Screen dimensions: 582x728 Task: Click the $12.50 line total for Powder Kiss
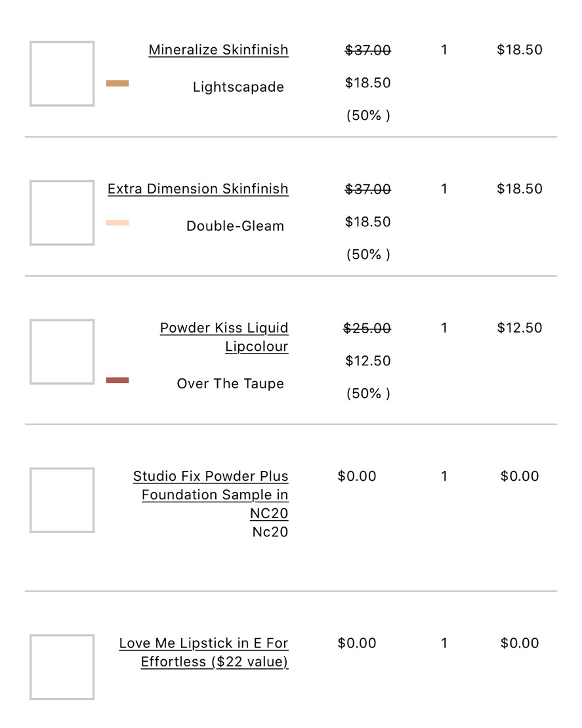point(519,328)
